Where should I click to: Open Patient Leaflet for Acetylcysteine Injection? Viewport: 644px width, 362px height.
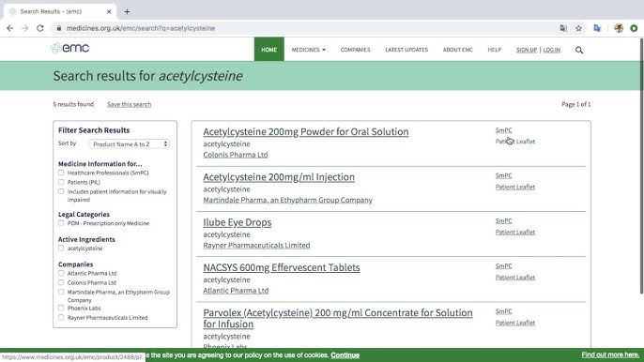[x=515, y=187]
